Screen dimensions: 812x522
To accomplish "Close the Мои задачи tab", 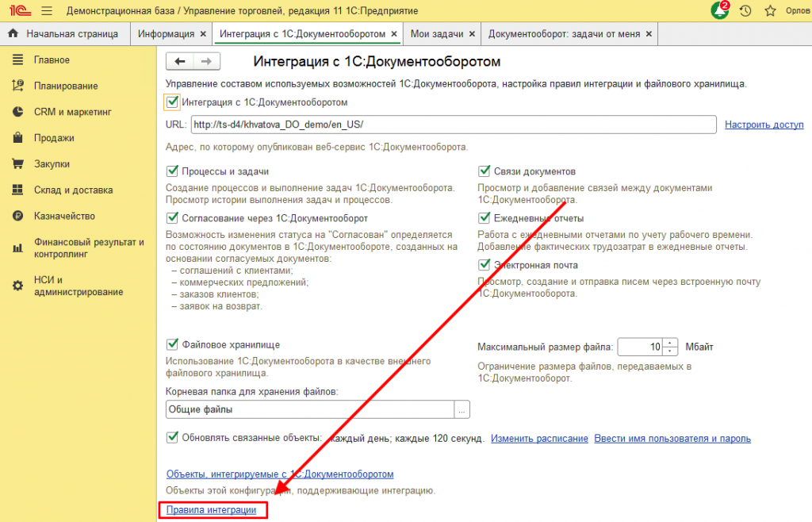I will pos(472,33).
